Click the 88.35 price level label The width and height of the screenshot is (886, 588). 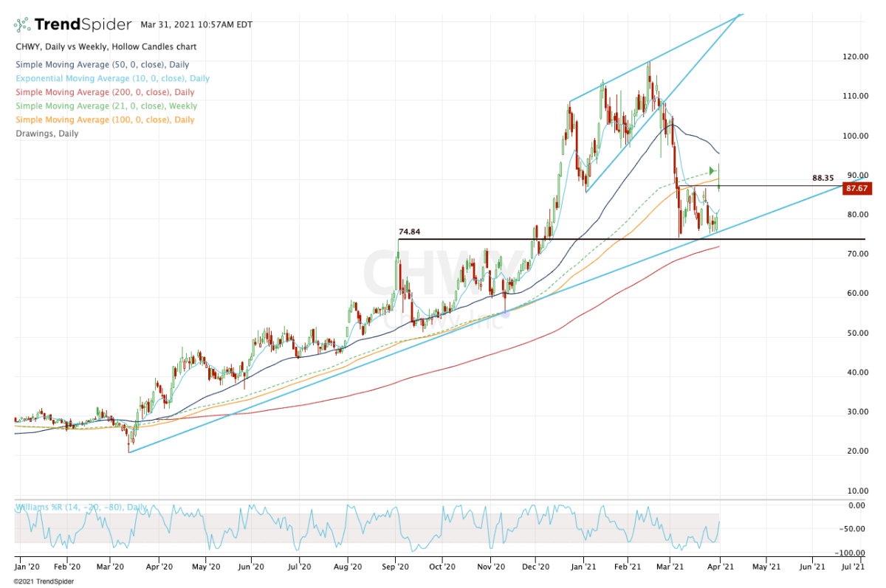point(823,178)
